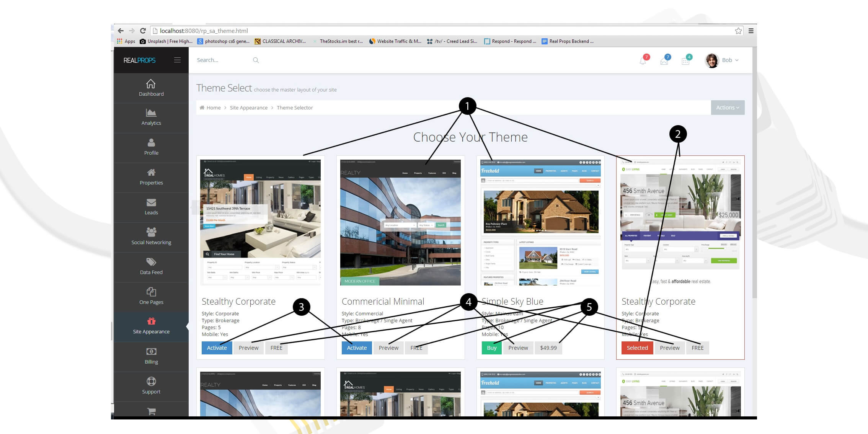
Task: Open the Chrome menu button
Action: click(751, 31)
